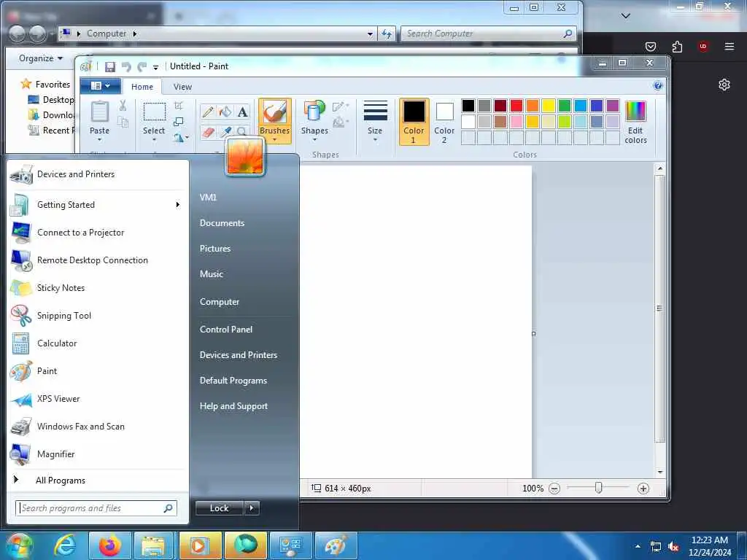Open Documents from Start menu

coord(222,223)
